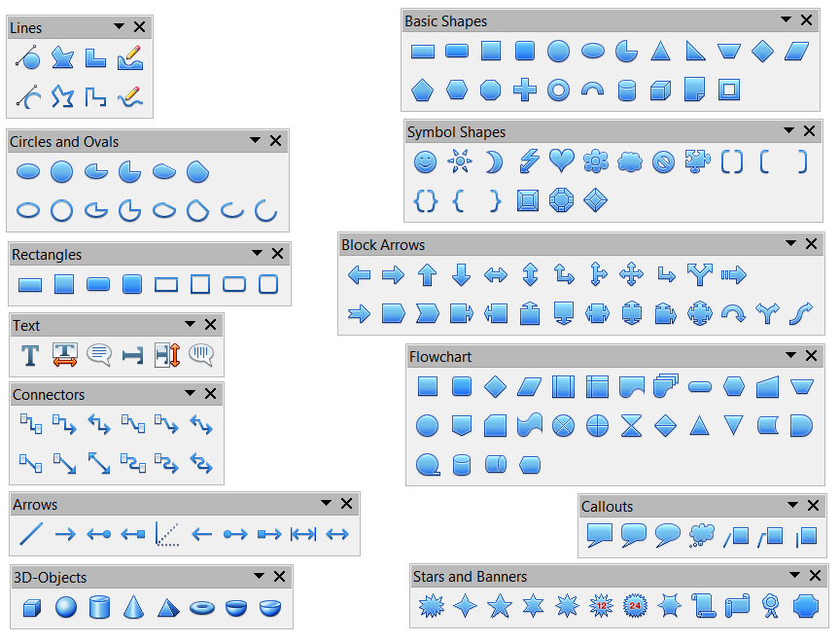Choose the left block arrow
Screen dimensions: 840x642
(360, 275)
